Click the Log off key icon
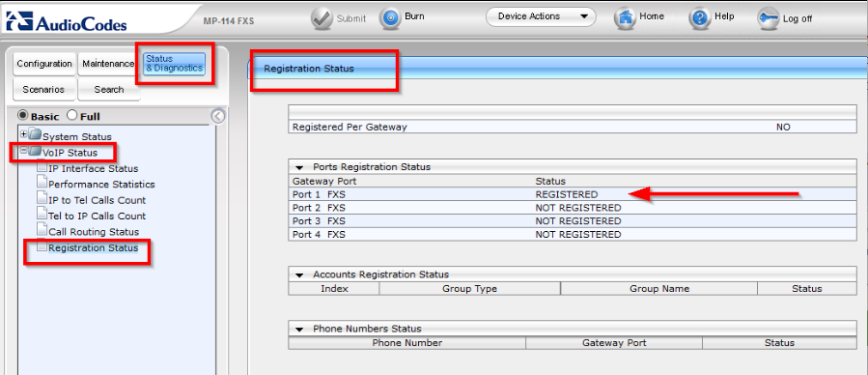The width and height of the screenshot is (868, 375). click(769, 18)
